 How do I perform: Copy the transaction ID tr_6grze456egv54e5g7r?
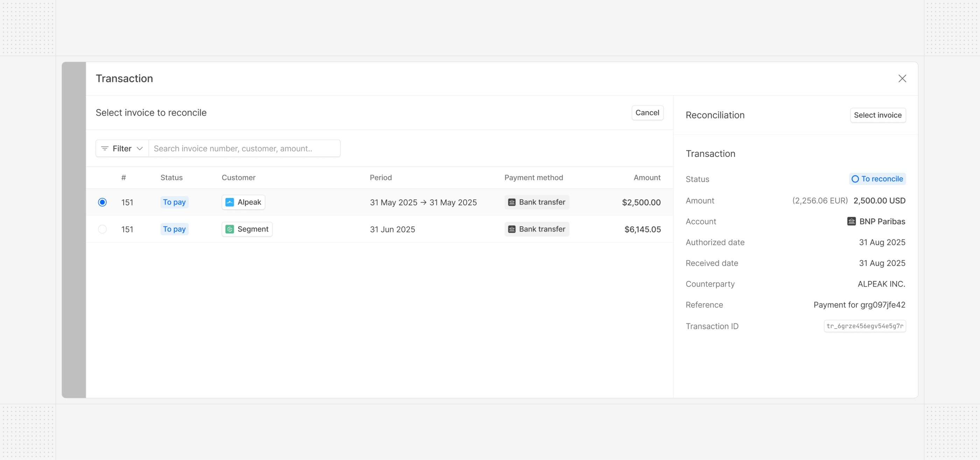point(864,326)
